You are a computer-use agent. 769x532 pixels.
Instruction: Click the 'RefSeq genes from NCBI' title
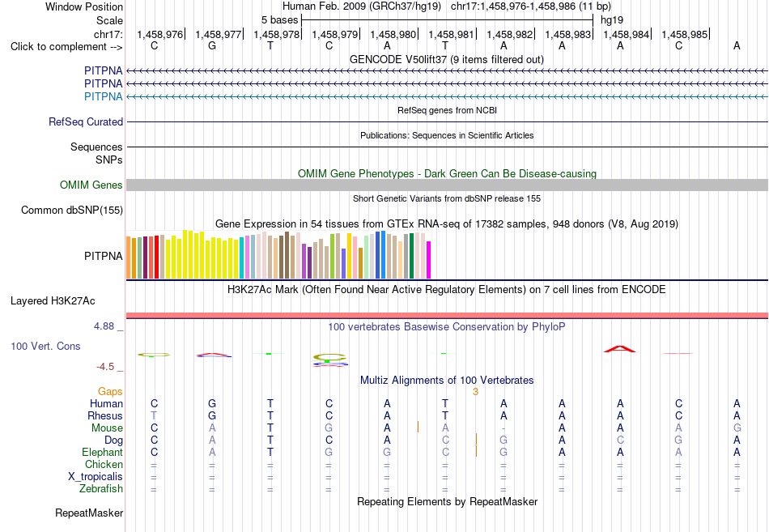[x=447, y=110]
